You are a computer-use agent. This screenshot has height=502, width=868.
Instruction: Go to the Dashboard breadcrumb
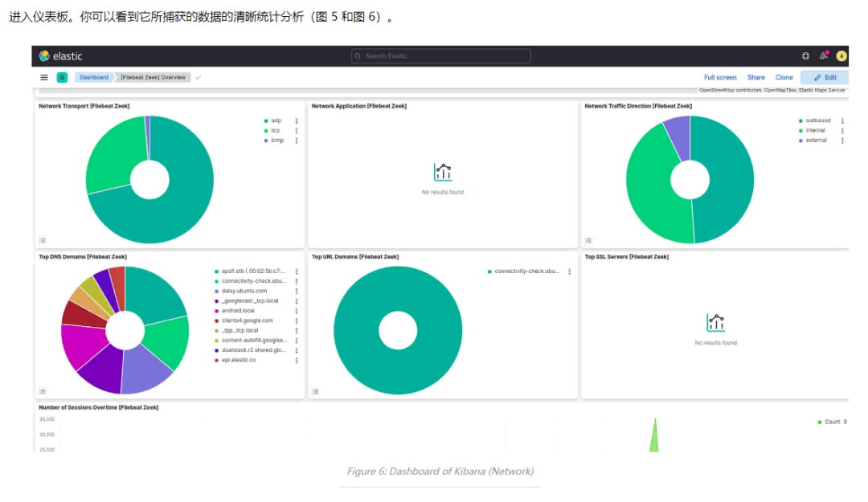point(94,77)
